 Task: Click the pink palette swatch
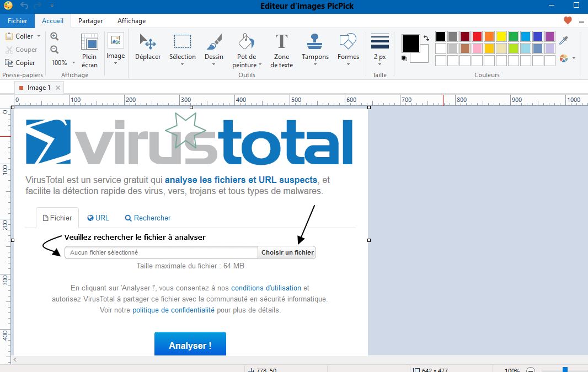[x=477, y=48]
